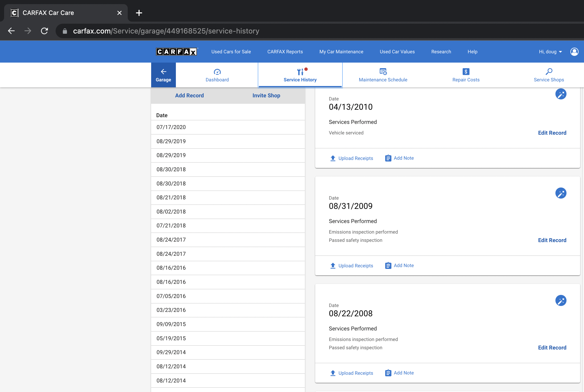Go back using browser back arrow

pyautogui.click(x=11, y=31)
